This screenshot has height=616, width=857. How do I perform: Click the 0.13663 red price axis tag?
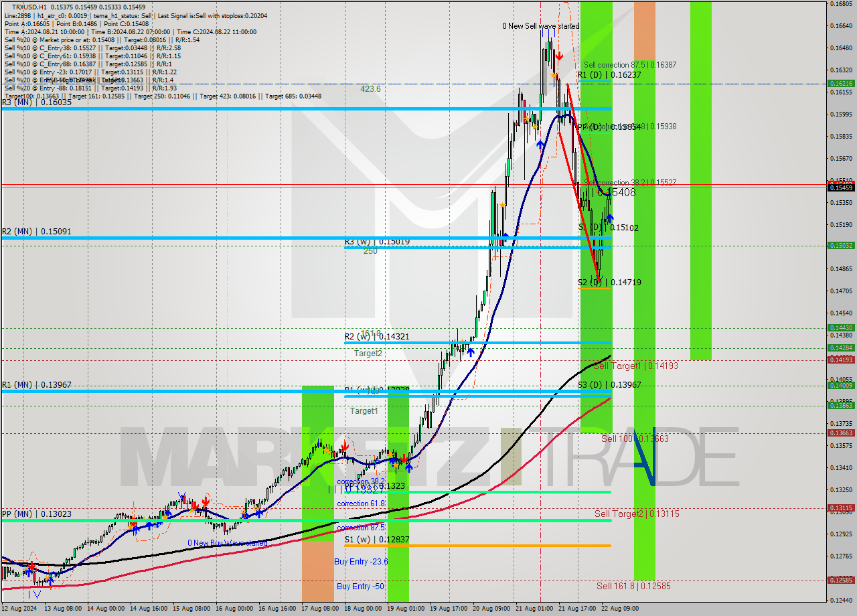[841, 433]
